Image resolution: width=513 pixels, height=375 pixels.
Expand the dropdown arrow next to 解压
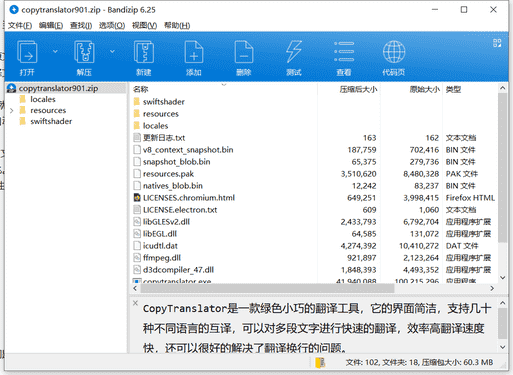tap(112, 51)
